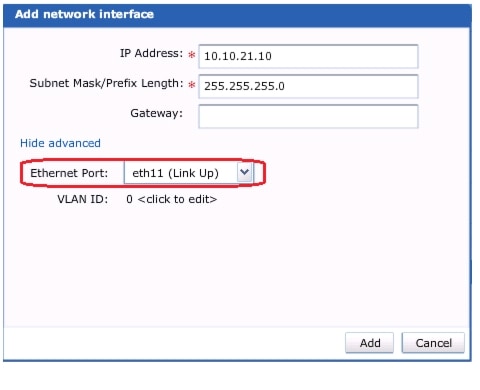Click the red asterisk beside IP Address
The height and width of the screenshot is (390, 480).
191,54
